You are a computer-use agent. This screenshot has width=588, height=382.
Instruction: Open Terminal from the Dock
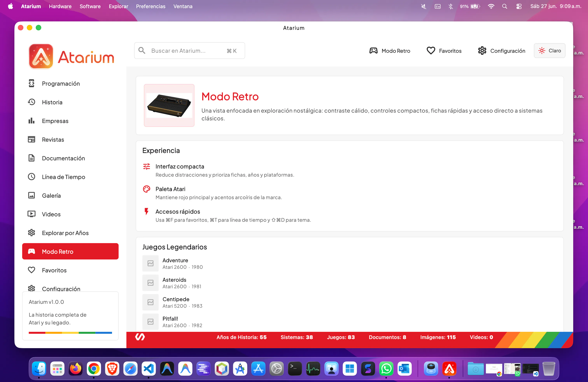pyautogui.click(x=295, y=369)
